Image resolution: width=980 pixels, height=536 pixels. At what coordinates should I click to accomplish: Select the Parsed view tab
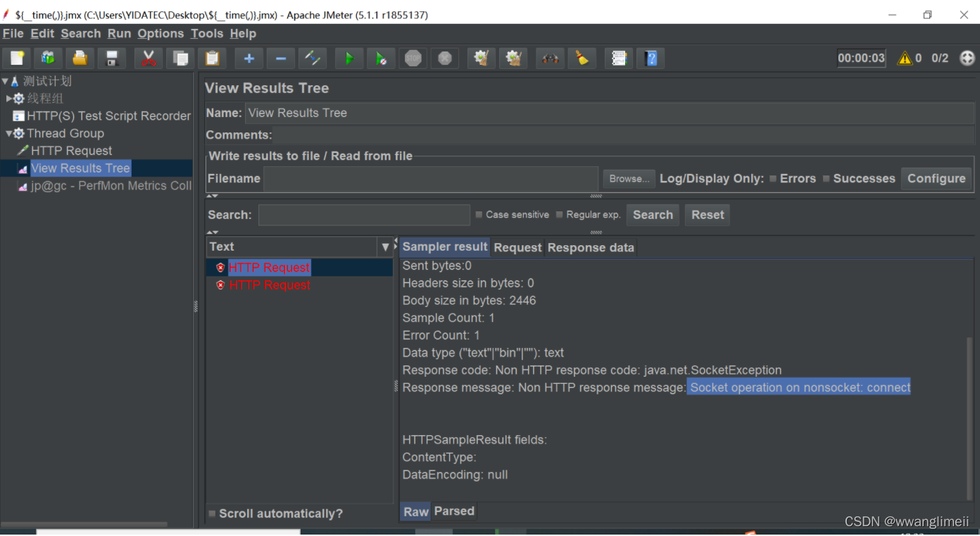click(x=454, y=511)
